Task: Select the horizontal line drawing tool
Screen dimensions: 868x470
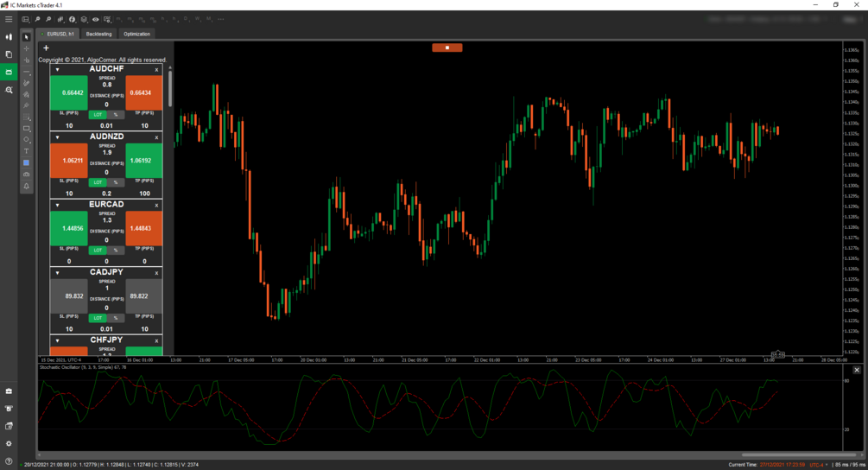Action: coord(26,72)
